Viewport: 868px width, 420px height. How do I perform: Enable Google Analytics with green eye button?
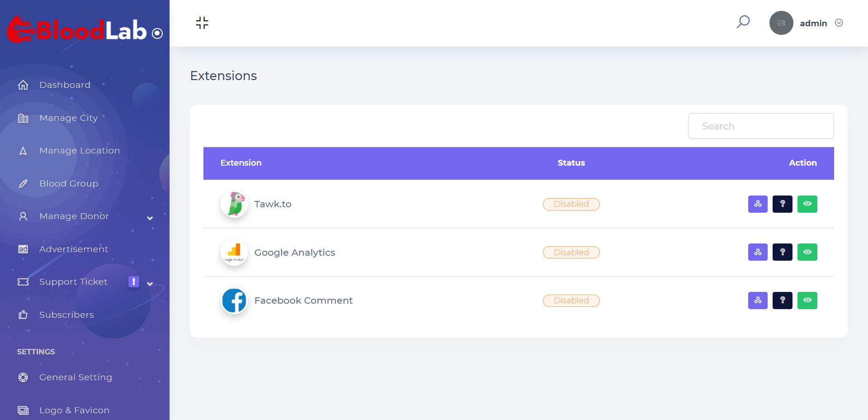pos(807,252)
